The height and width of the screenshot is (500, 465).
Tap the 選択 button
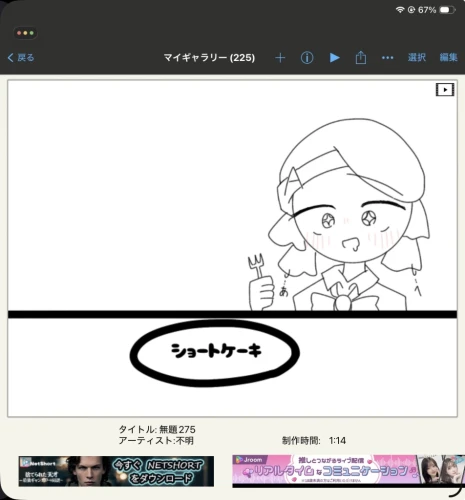[417, 57]
